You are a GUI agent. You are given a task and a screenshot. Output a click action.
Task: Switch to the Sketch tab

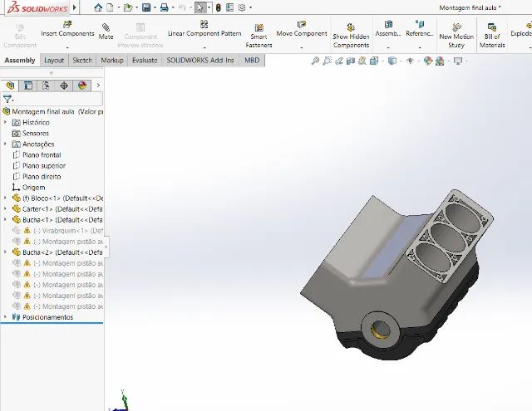pyautogui.click(x=82, y=61)
